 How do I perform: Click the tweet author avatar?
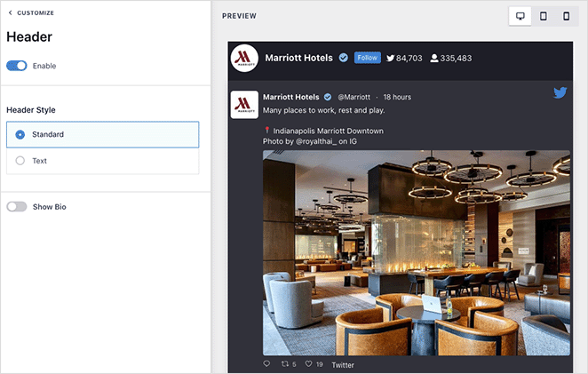pyautogui.click(x=244, y=105)
